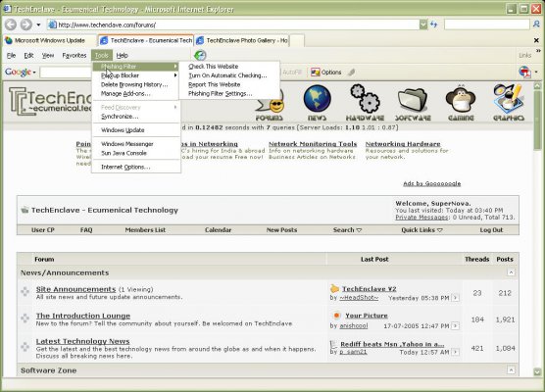The height and width of the screenshot is (392, 545).
Task: Open the Edit menu
Action: tap(28, 55)
